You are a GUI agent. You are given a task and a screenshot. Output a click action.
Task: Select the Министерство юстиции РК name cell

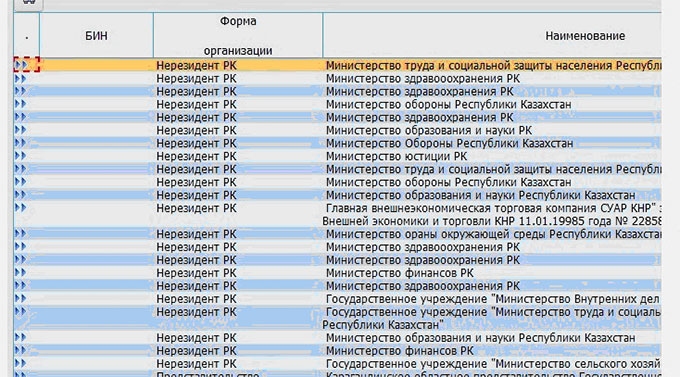[x=396, y=156]
